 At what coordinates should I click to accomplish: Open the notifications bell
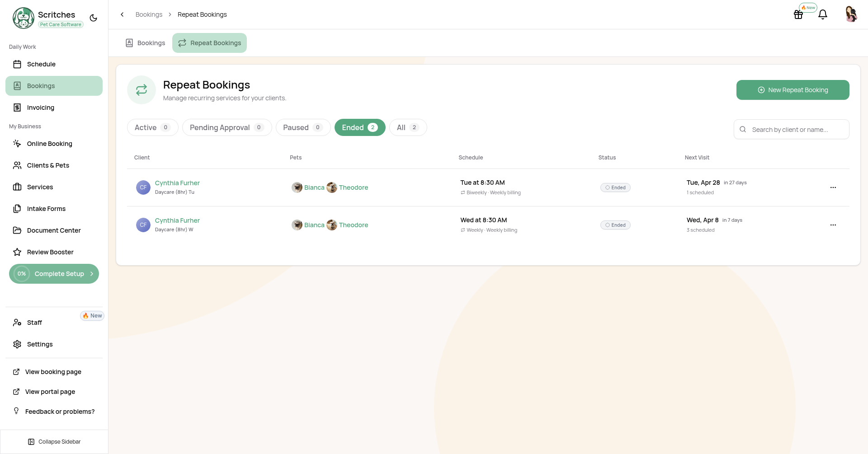(x=823, y=14)
